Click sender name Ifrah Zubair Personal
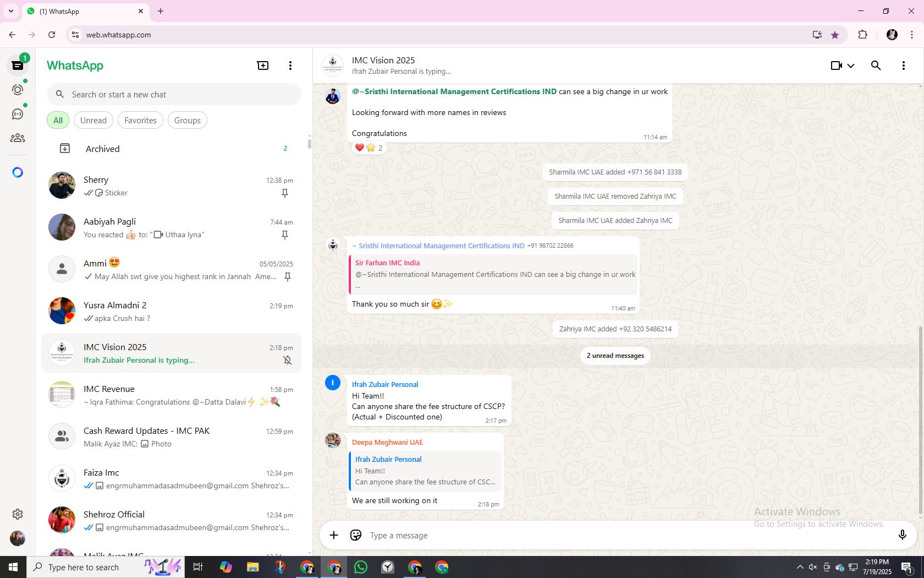 coord(385,384)
